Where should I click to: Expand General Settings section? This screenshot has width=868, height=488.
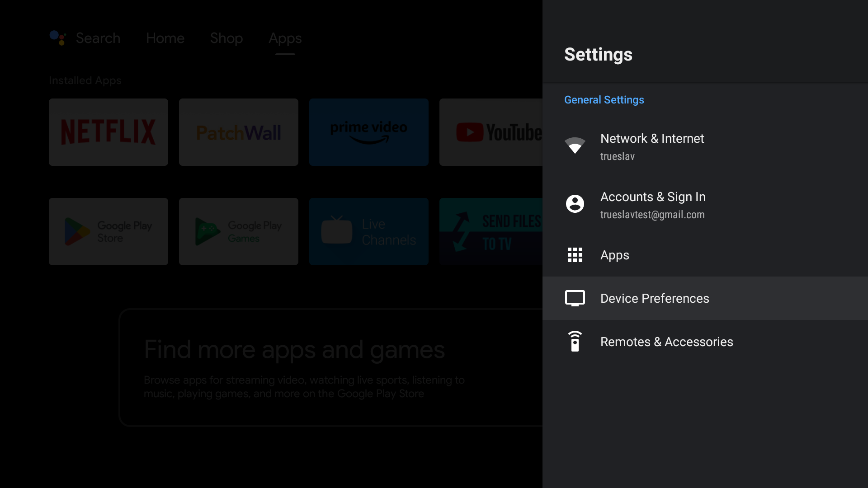(604, 100)
